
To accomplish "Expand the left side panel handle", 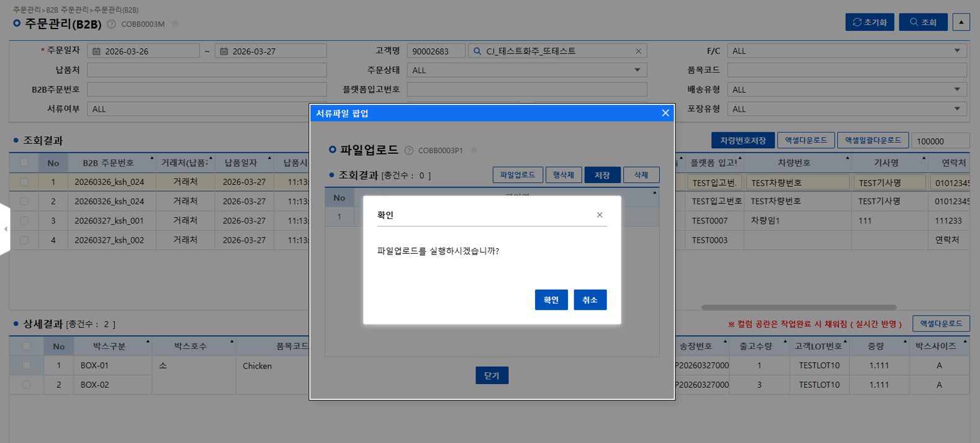I will (x=5, y=229).
